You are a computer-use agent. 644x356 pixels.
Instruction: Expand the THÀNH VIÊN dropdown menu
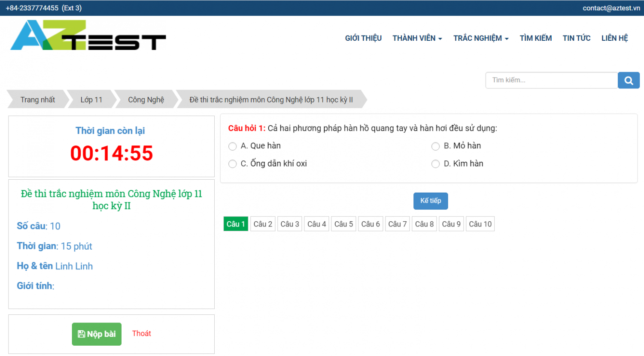(x=417, y=38)
